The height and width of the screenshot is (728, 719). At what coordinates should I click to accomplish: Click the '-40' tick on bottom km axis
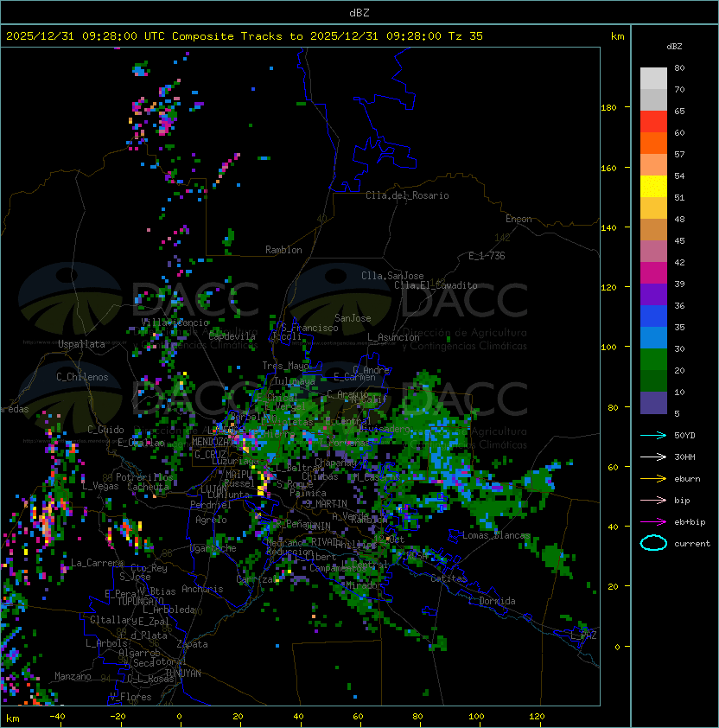coord(57,717)
